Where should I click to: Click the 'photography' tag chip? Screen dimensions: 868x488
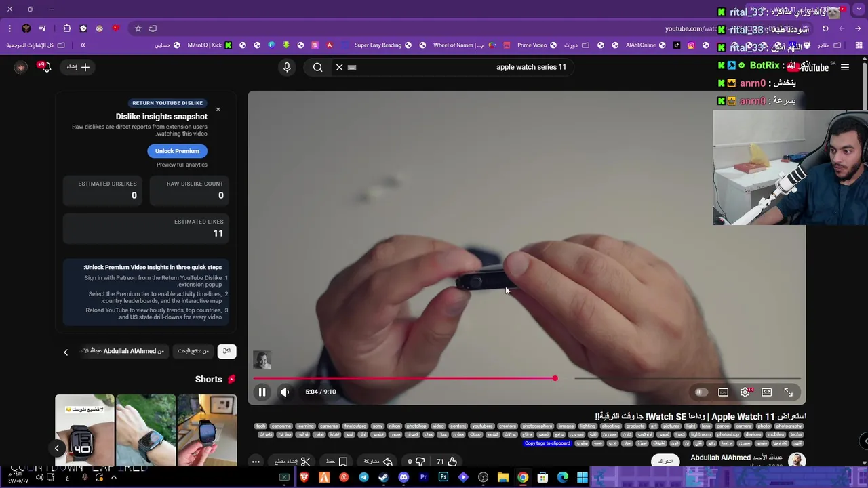789,426
